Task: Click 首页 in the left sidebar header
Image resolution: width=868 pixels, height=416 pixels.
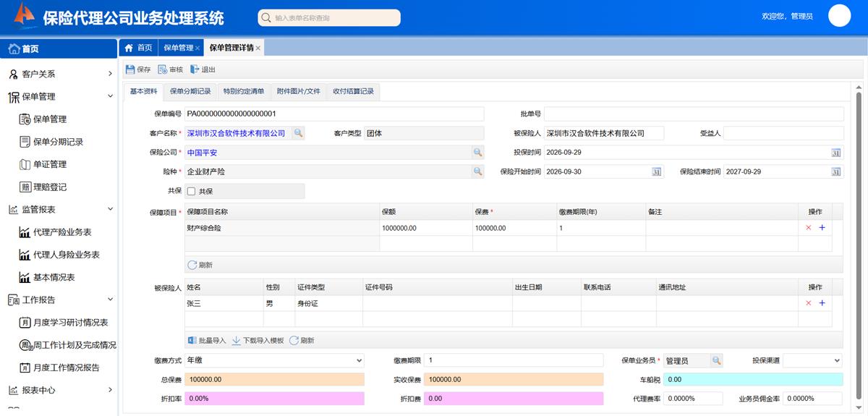Action: pyautogui.click(x=59, y=49)
